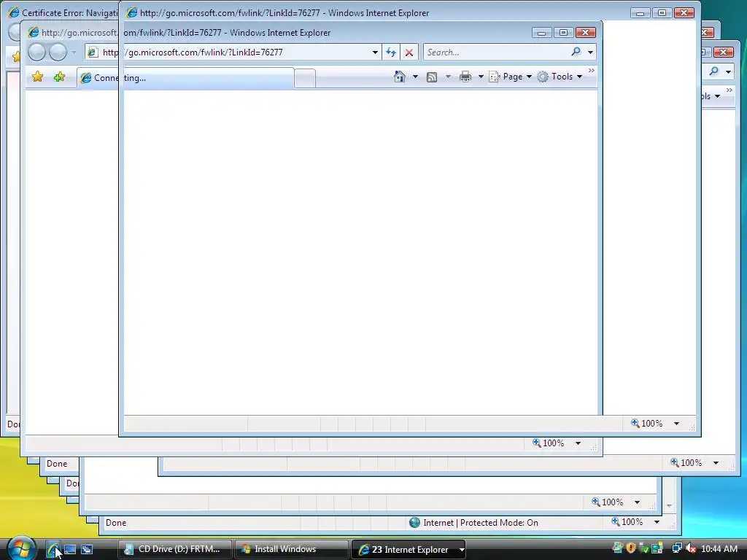Viewport: 747px width, 560px height.
Task: Click the network connection tray icon
Action: coord(677,548)
